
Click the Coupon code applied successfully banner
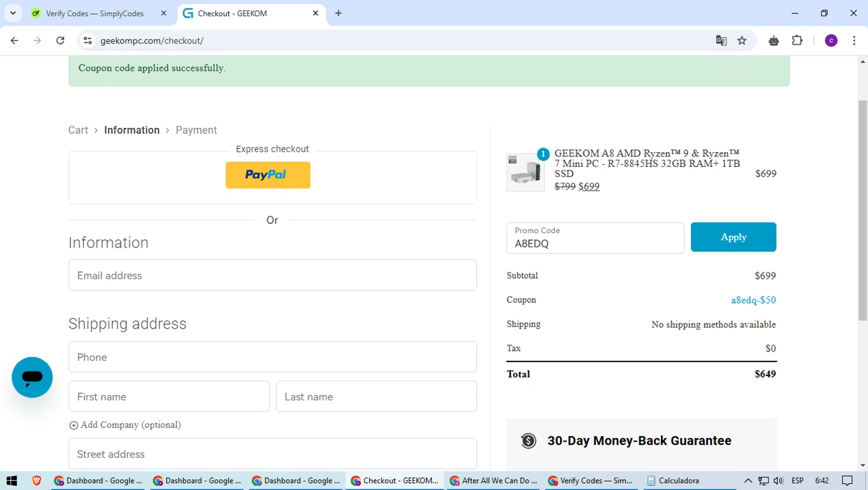tap(429, 71)
